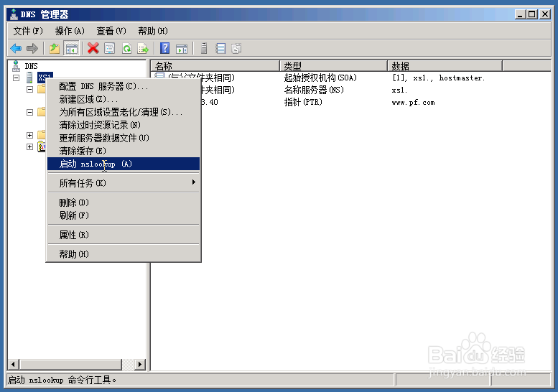558x392 pixels.
Task: Click the tree pane horizontal scrollbar thumb
Action: click(x=70, y=364)
